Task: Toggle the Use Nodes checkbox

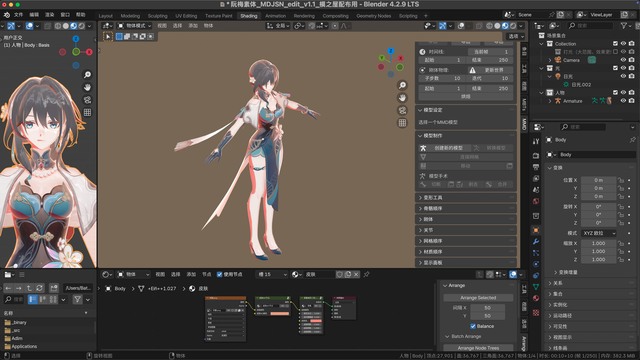Action: [220, 274]
